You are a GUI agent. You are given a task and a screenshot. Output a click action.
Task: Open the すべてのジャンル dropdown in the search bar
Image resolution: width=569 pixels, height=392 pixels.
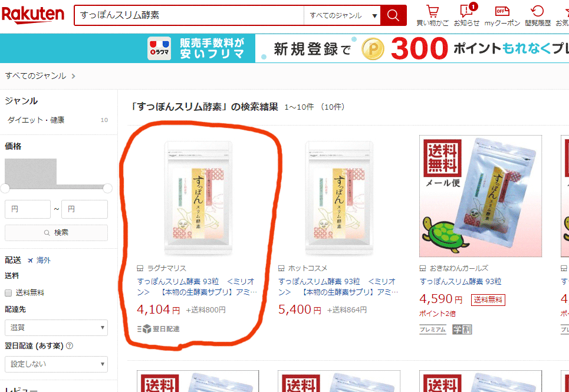pyautogui.click(x=342, y=15)
